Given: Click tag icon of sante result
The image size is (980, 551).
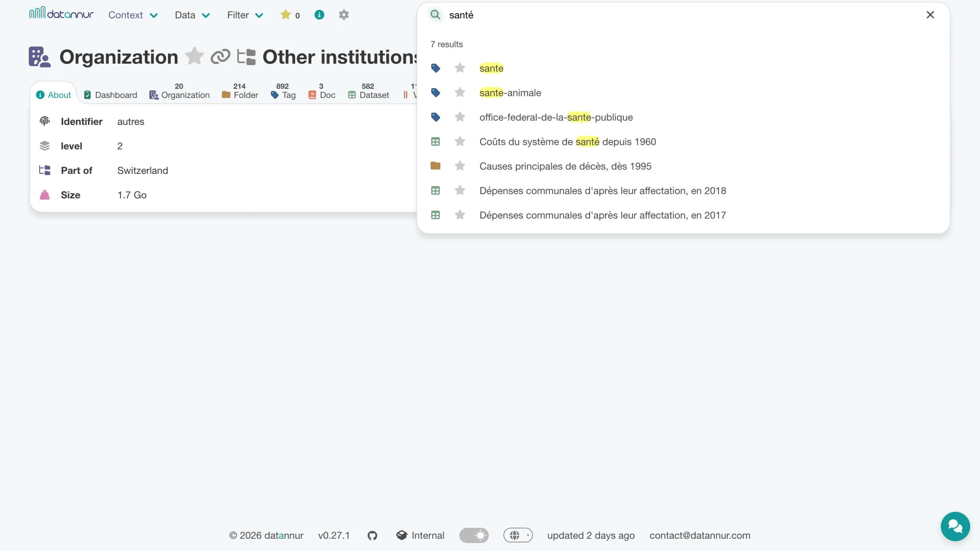Looking at the screenshot, I should (x=435, y=68).
